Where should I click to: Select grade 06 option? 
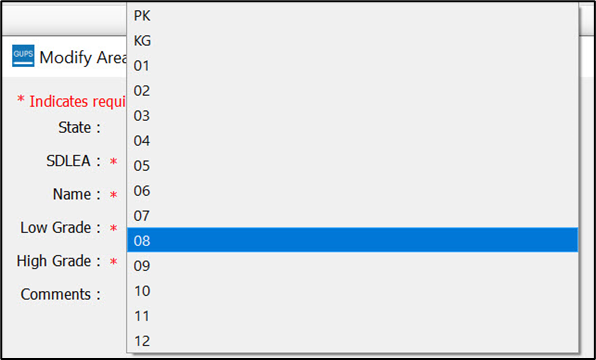click(x=352, y=191)
